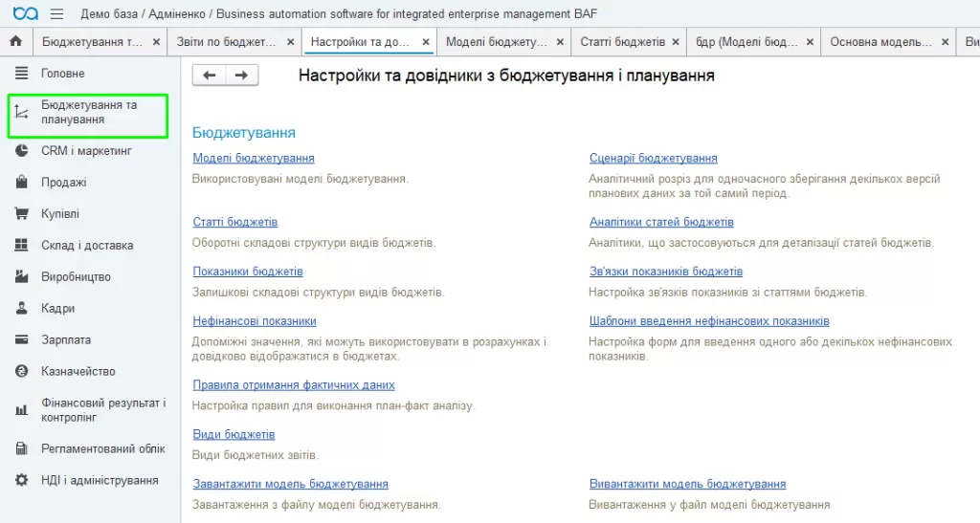
Task: Open the Сценарії бюджетування link
Action: (x=653, y=158)
